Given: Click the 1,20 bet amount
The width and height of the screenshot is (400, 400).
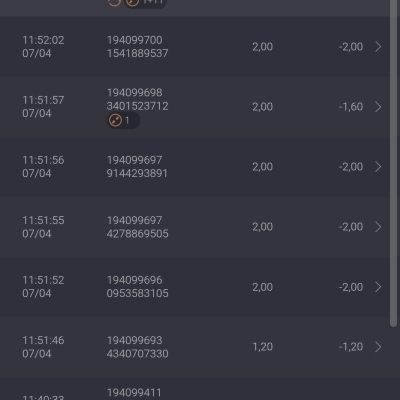Looking at the screenshot, I should [263, 347].
